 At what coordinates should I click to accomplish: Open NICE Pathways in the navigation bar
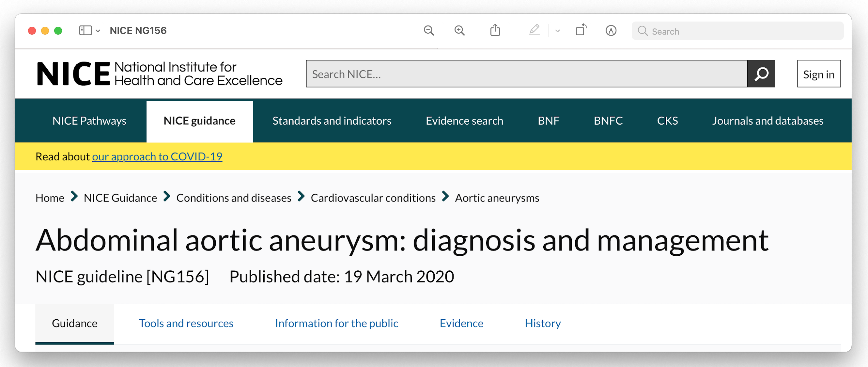(x=89, y=121)
